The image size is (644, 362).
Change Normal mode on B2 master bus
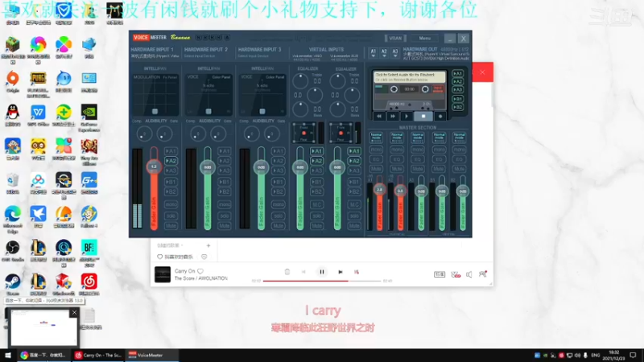click(x=459, y=138)
